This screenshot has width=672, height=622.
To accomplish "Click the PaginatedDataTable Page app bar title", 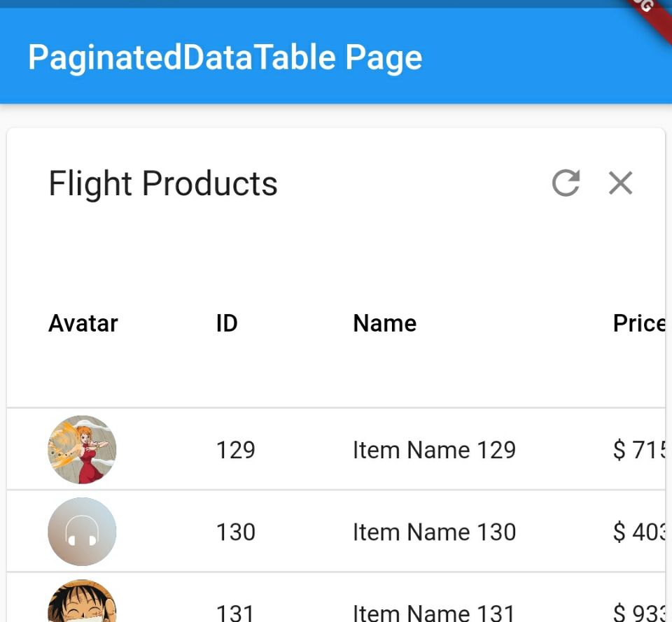I will pos(225,57).
